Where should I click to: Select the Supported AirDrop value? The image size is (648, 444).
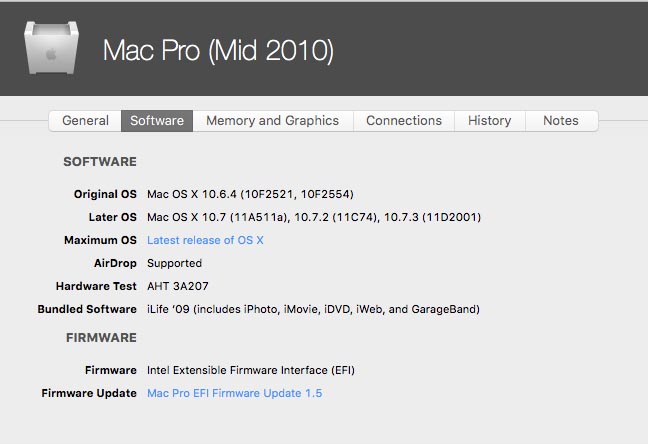click(x=174, y=263)
